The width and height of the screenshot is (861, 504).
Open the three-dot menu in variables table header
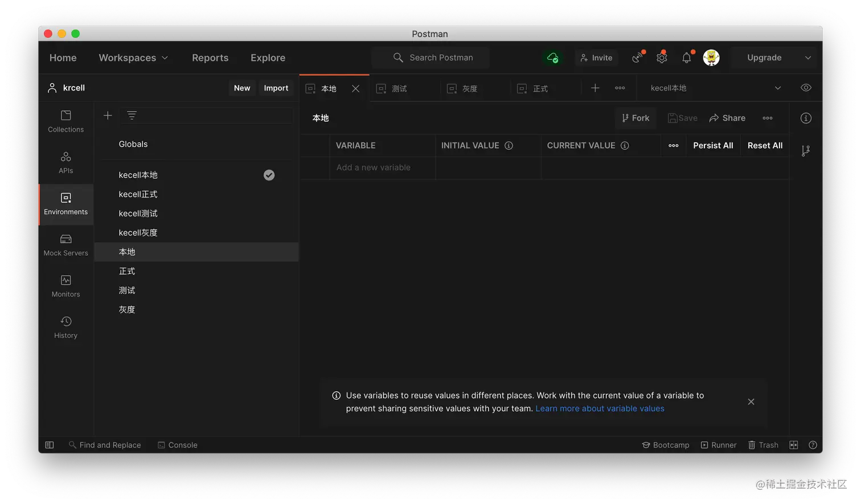(674, 145)
